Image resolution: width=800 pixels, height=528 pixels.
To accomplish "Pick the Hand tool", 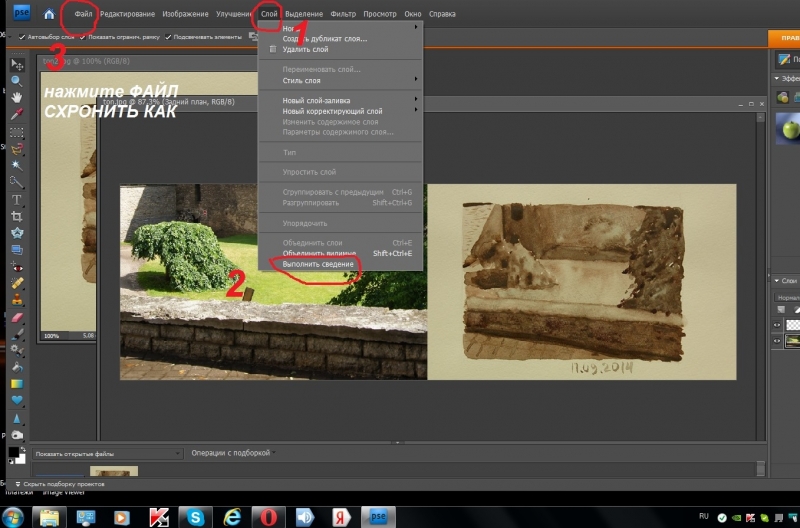I will (16, 97).
